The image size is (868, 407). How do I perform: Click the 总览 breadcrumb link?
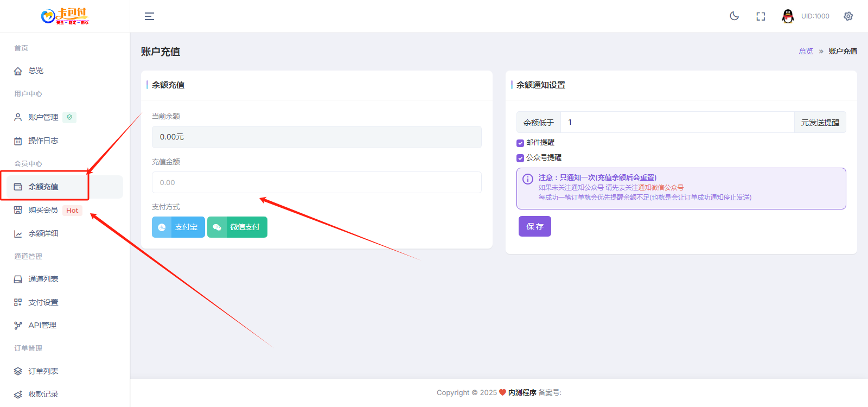click(806, 51)
